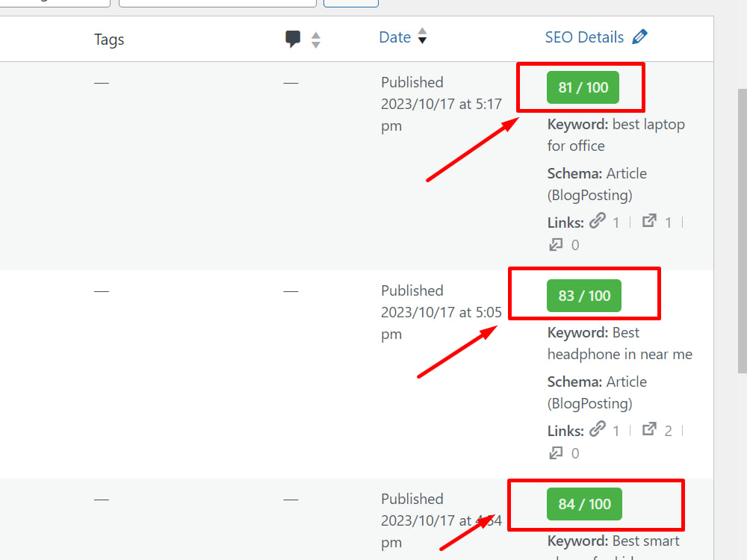Click published date 2023/10/17 at 5:05 pm
747x560 pixels.
point(441,323)
